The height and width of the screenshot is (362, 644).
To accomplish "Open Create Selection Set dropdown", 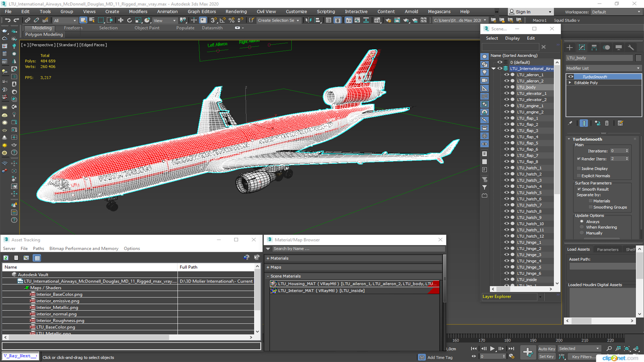I will click(x=278, y=20).
